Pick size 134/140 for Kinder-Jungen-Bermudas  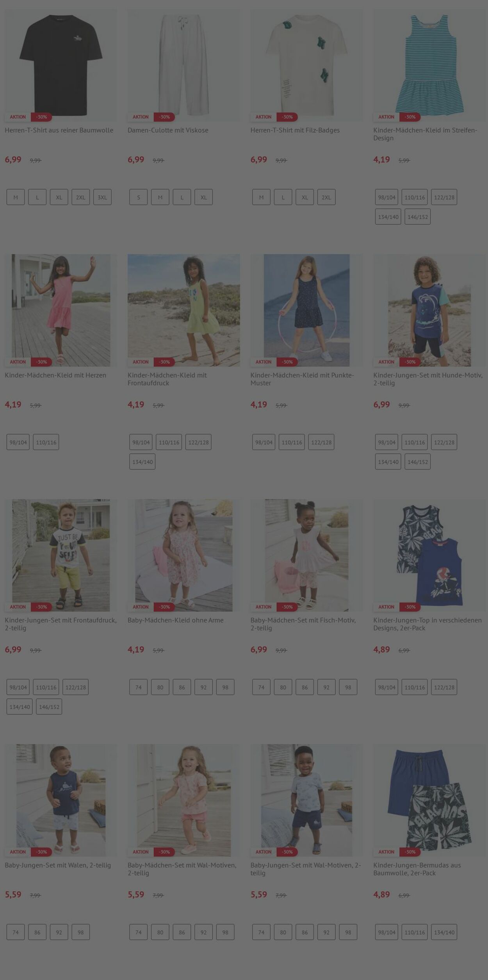[x=444, y=932]
